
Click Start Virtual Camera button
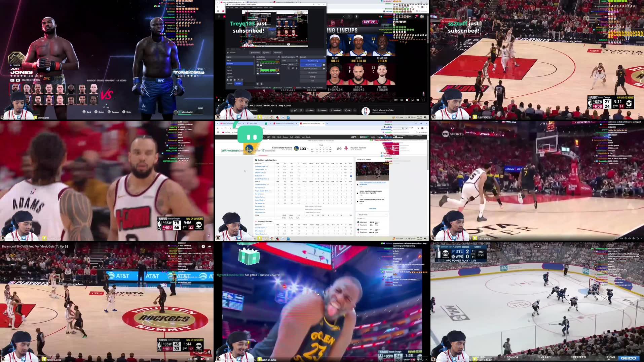coord(311,69)
